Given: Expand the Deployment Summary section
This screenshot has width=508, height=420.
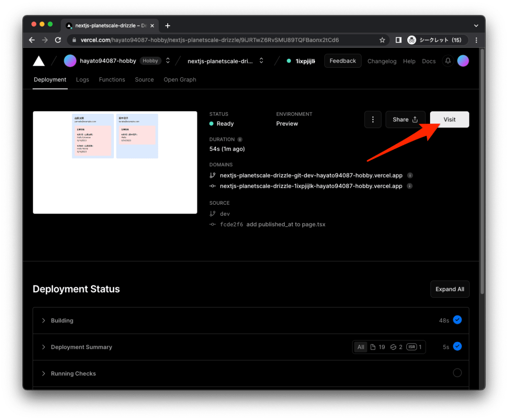Looking at the screenshot, I should pyautogui.click(x=251, y=347).
